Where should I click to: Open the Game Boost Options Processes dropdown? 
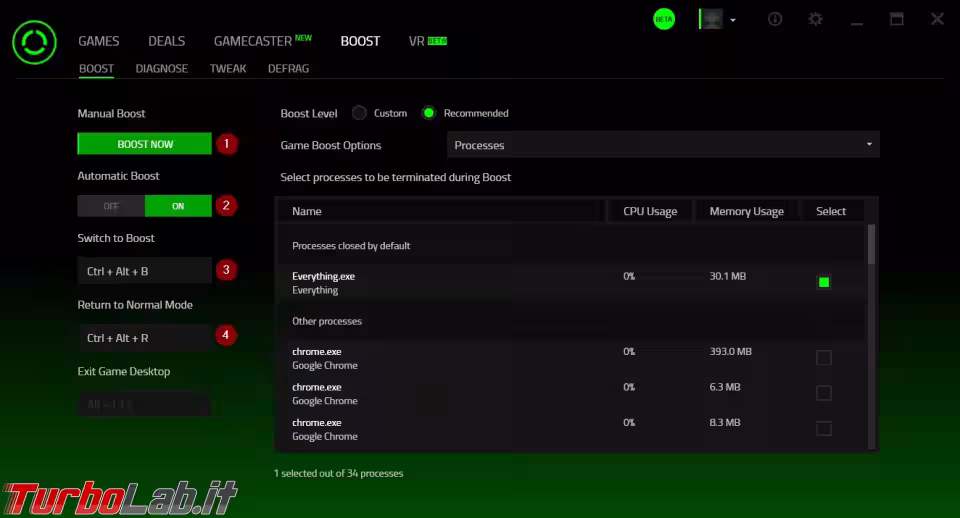click(663, 145)
